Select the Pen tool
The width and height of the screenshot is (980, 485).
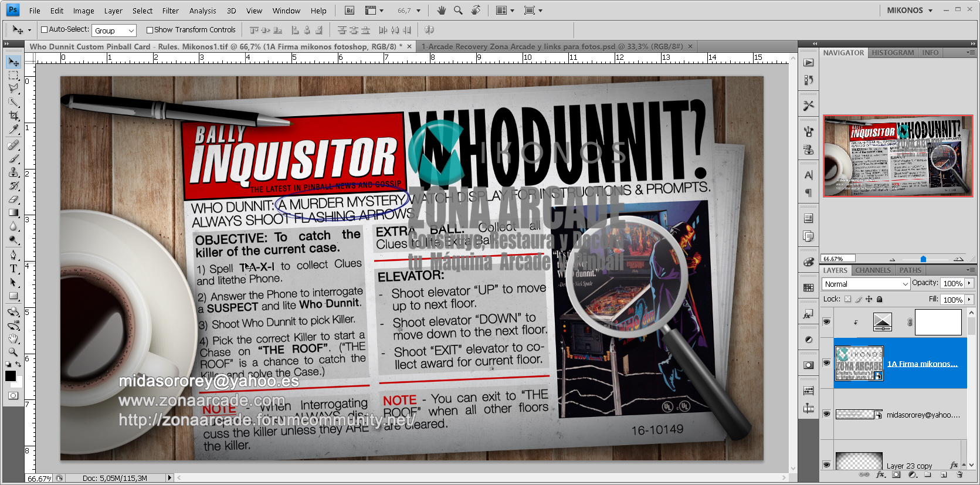tap(13, 255)
